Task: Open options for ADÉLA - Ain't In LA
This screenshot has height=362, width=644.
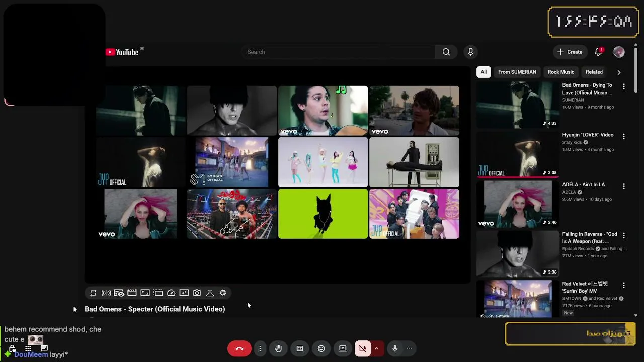Action: pyautogui.click(x=624, y=186)
